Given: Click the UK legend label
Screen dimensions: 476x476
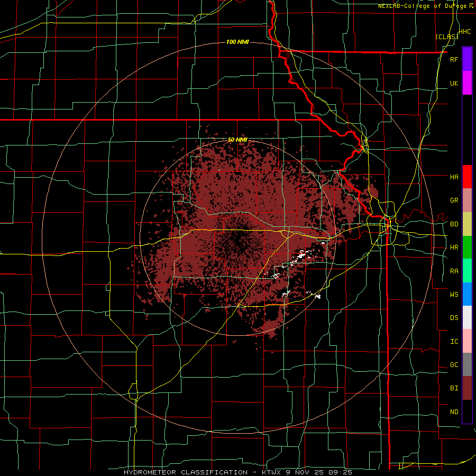Looking at the screenshot, I should (x=454, y=83).
